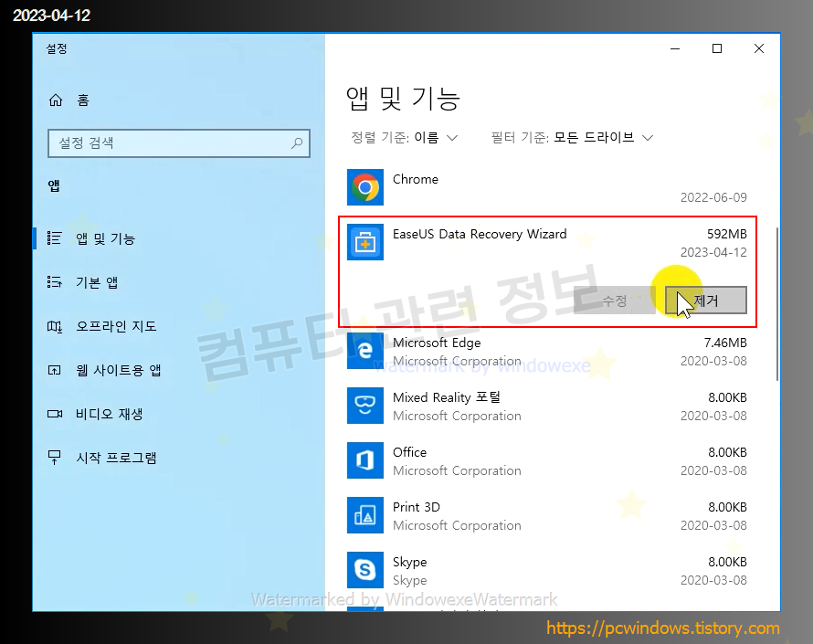Click the 앱 및 기능 list icon in the sidebar
The width and height of the screenshot is (813, 644).
click(x=55, y=238)
